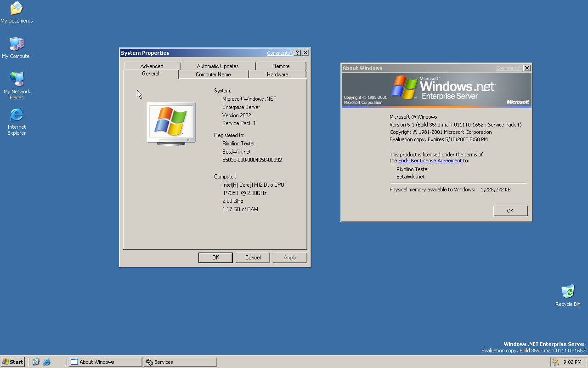Click the 'Copyright © 1981-2001 Microsoft Corporation' line
Screen dimensions: 588x368
click(441, 132)
